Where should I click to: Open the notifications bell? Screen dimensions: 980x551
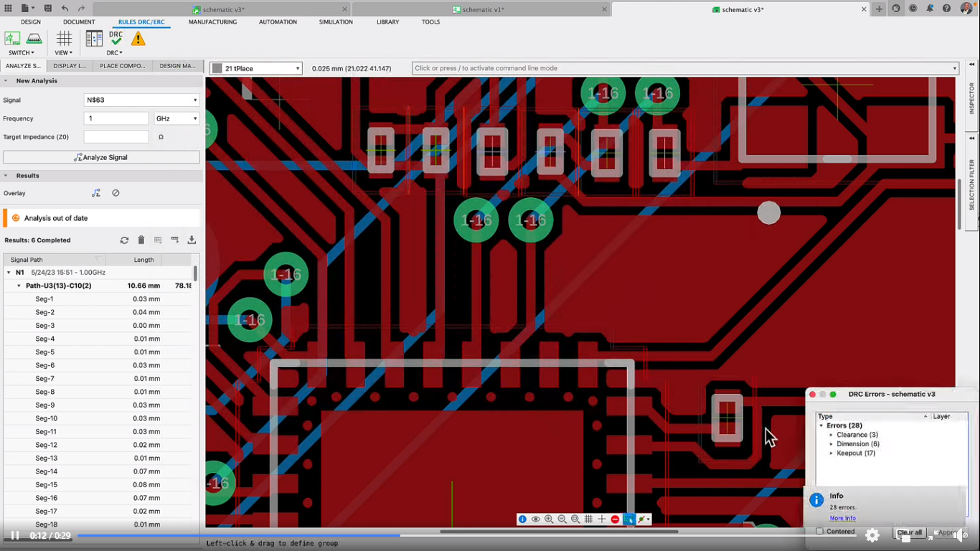tap(930, 9)
